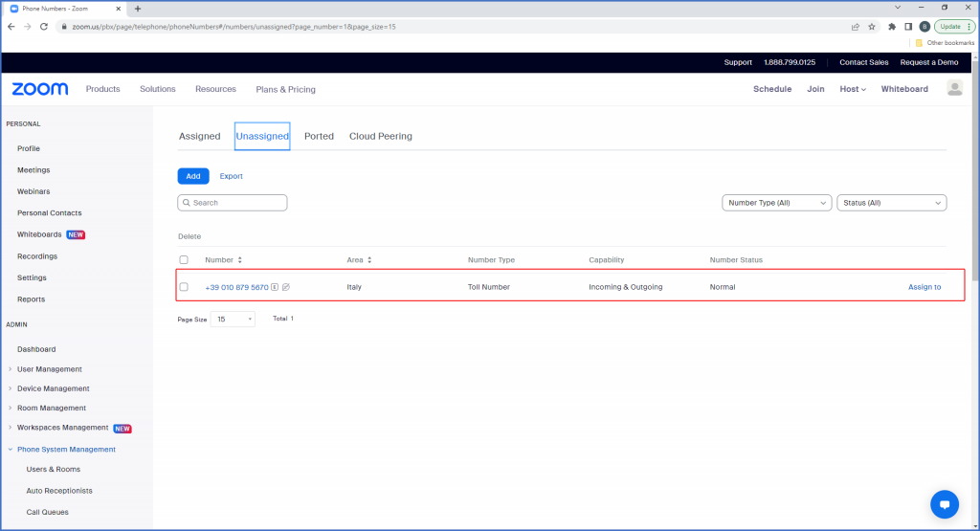
Task: Switch to the Cloud Peering tab
Action: (x=380, y=137)
